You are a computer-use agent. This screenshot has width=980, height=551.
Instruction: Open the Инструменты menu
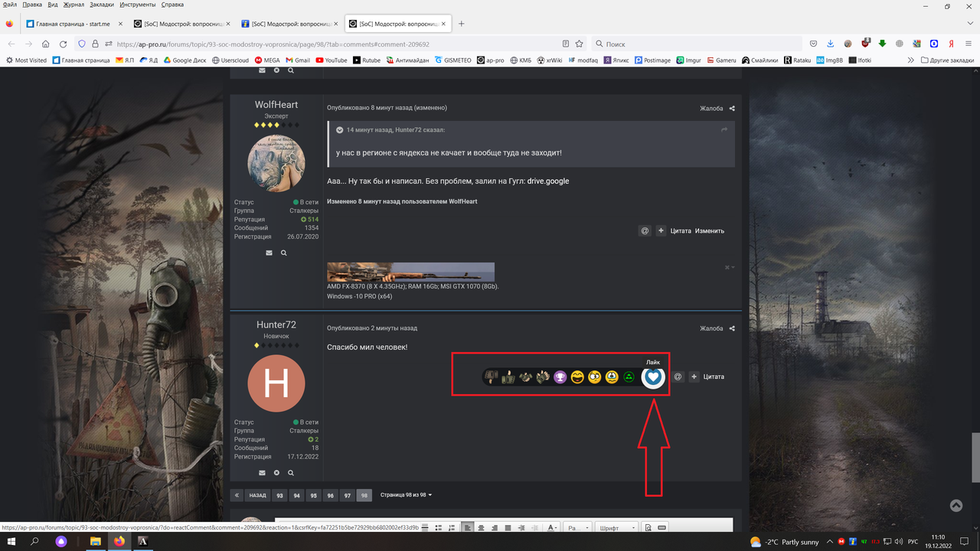click(x=137, y=5)
